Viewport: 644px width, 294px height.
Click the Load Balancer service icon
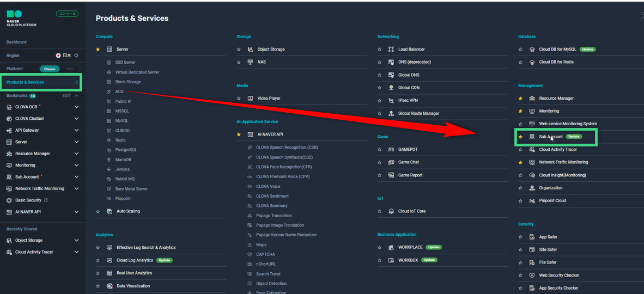click(391, 50)
